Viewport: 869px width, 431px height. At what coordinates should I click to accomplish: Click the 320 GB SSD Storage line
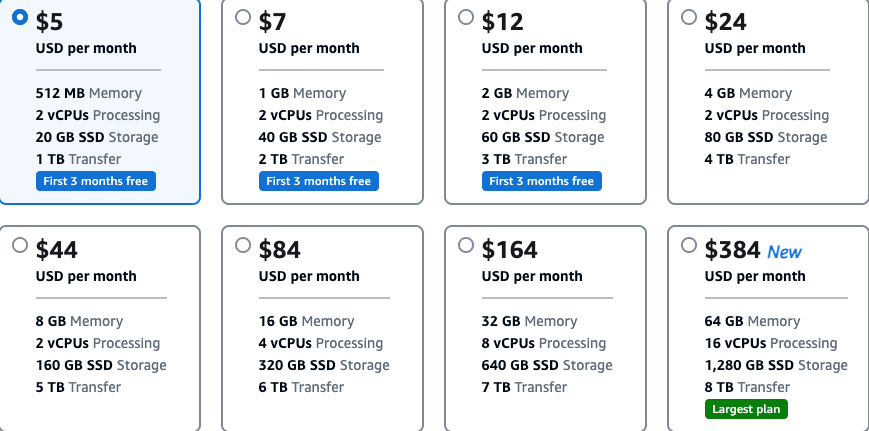point(324,365)
